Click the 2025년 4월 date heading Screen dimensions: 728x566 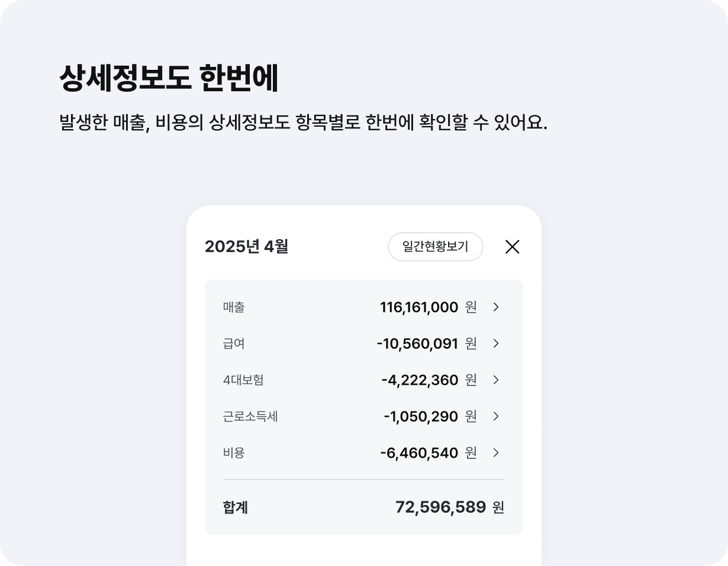(x=246, y=247)
